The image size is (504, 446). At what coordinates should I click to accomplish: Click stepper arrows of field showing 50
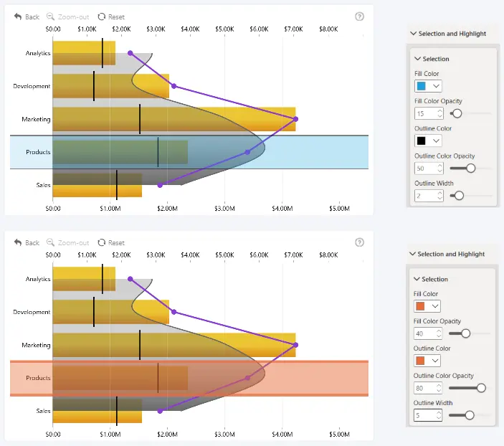(439, 169)
